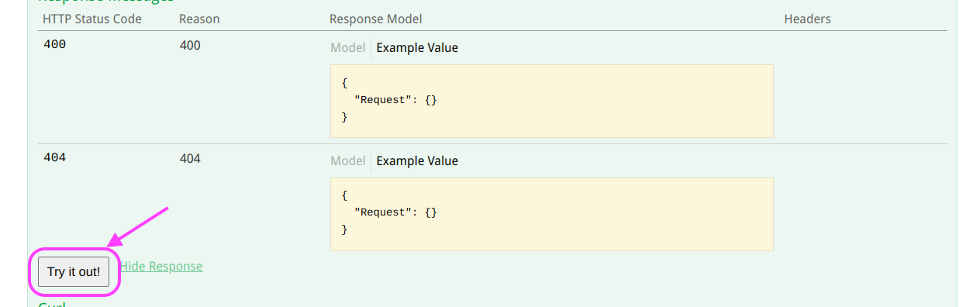Select the 404 status code cell

(54, 158)
